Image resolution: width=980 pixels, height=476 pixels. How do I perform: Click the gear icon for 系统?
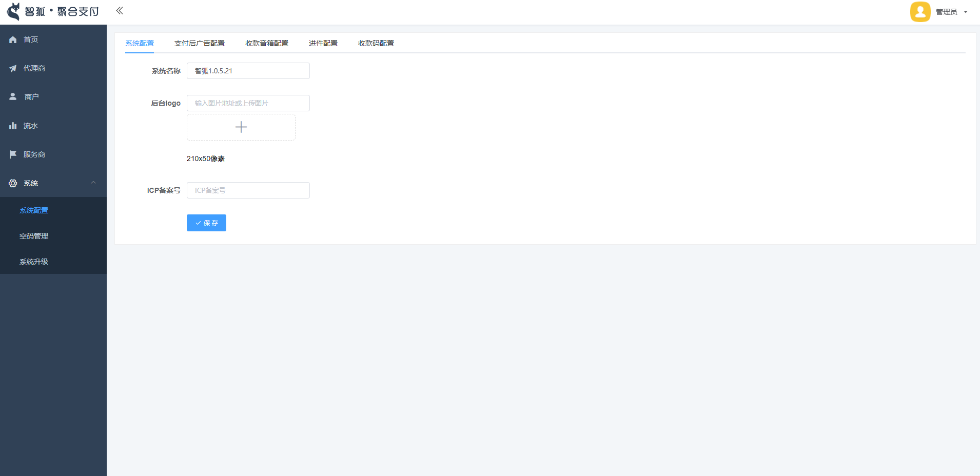point(13,183)
